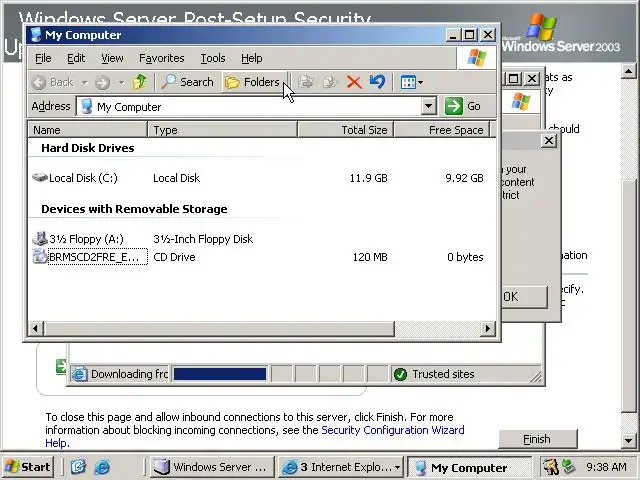The width and height of the screenshot is (640, 480).
Task: Click the horizontal scrollbar right arrow
Action: (x=487, y=328)
